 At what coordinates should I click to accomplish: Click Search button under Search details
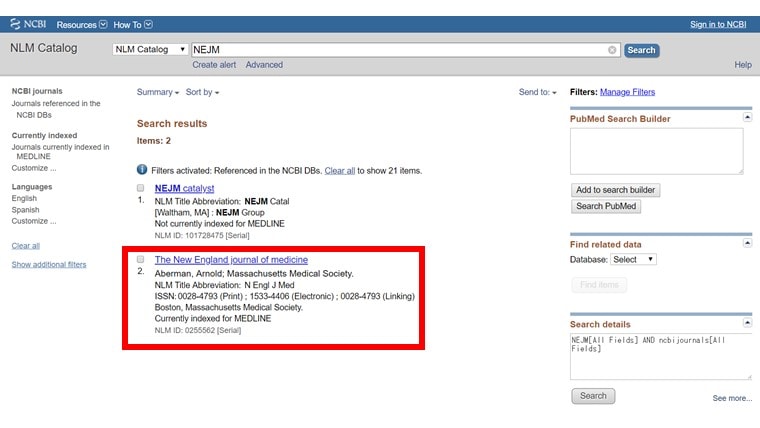pos(593,396)
